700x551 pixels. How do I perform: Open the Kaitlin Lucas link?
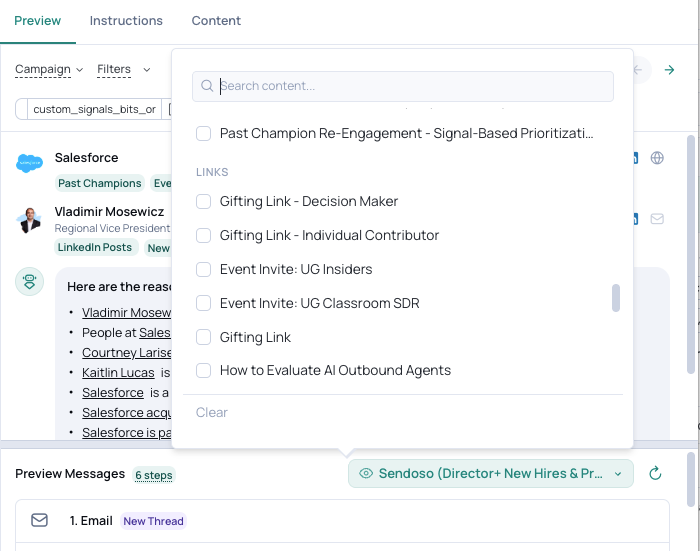(x=118, y=372)
